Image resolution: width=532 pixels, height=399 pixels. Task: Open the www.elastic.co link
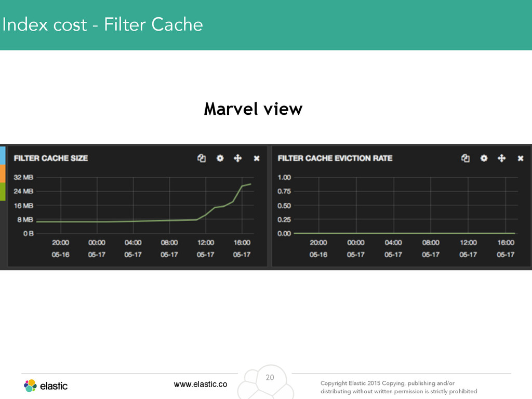(201, 384)
